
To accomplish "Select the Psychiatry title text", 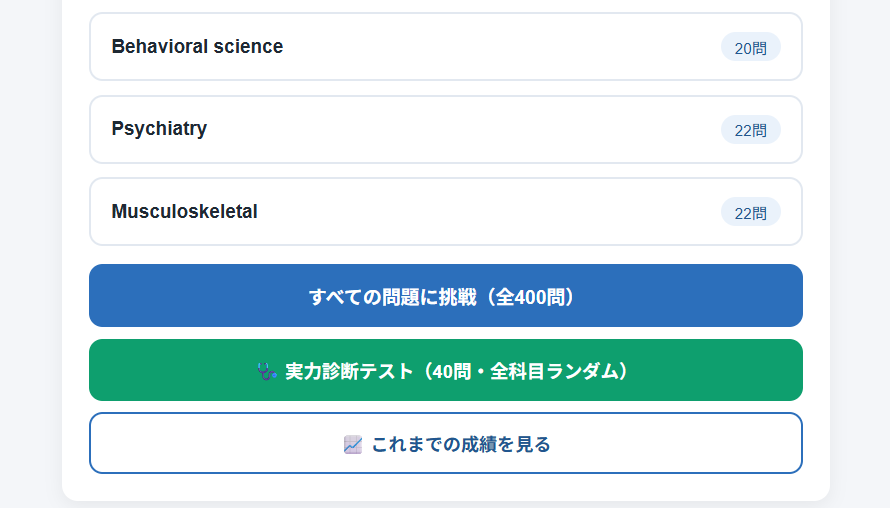I will [x=159, y=129].
